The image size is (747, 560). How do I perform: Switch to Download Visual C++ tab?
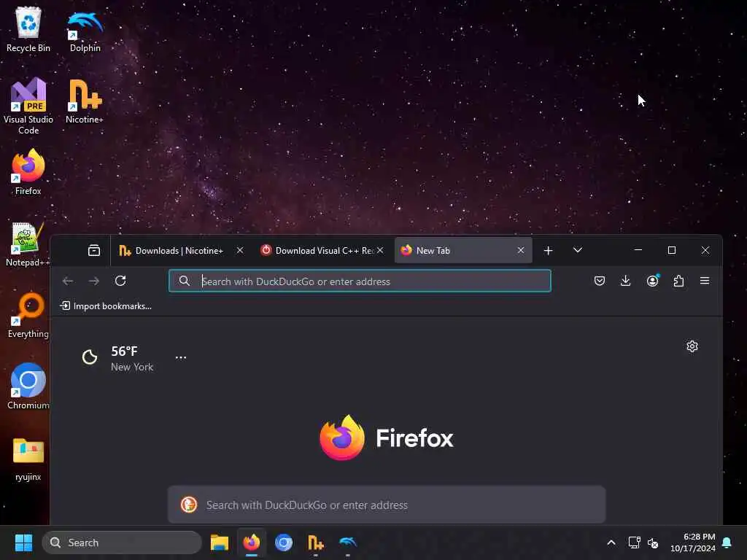(x=323, y=251)
